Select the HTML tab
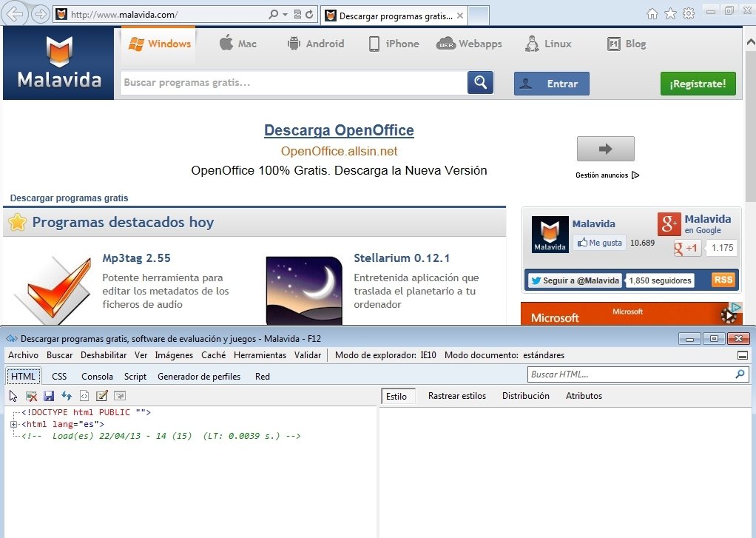This screenshot has height=538, width=756. pyautogui.click(x=23, y=377)
